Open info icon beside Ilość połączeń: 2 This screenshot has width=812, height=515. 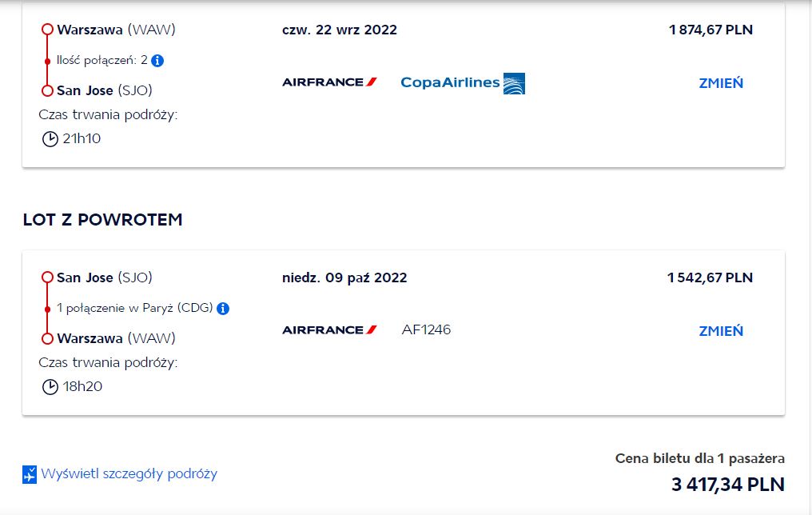157,61
